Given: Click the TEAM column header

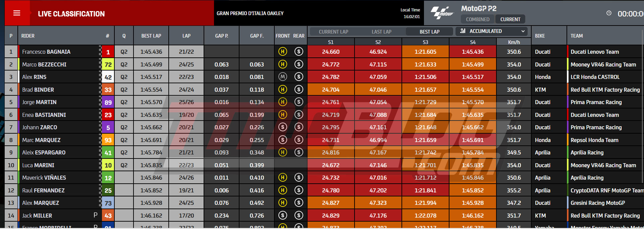Looking at the screenshot, I should tap(577, 36).
